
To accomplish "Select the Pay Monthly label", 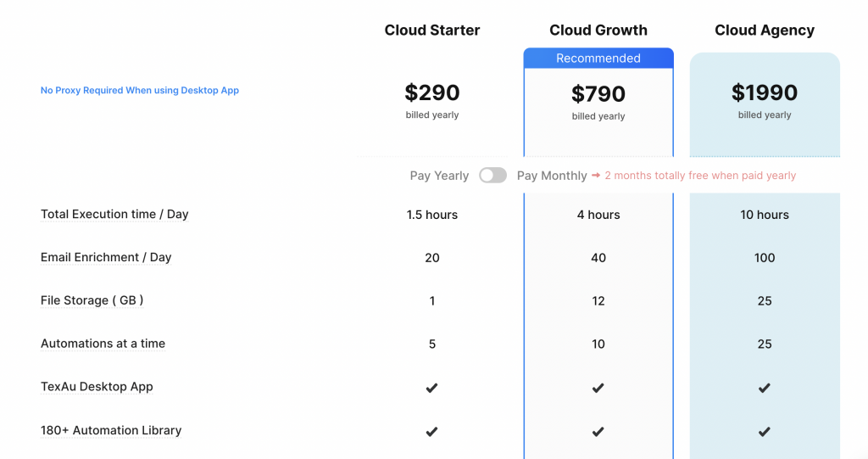I will pos(552,176).
